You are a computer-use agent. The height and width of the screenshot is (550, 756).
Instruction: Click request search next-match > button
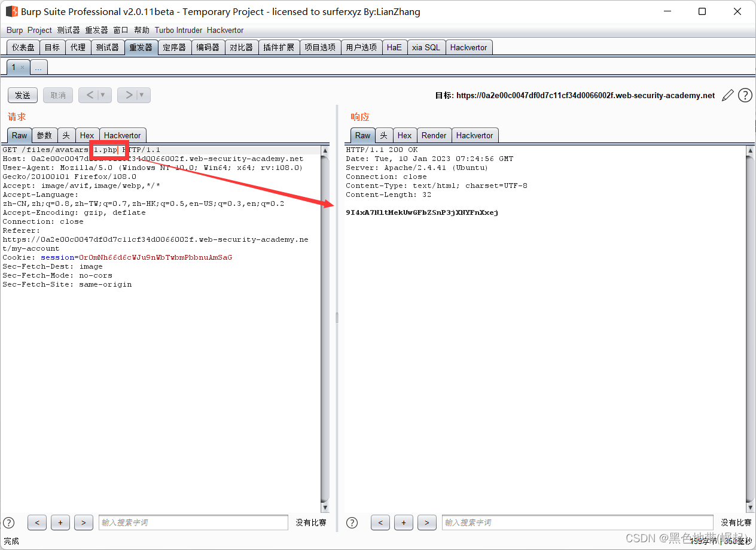(x=83, y=522)
